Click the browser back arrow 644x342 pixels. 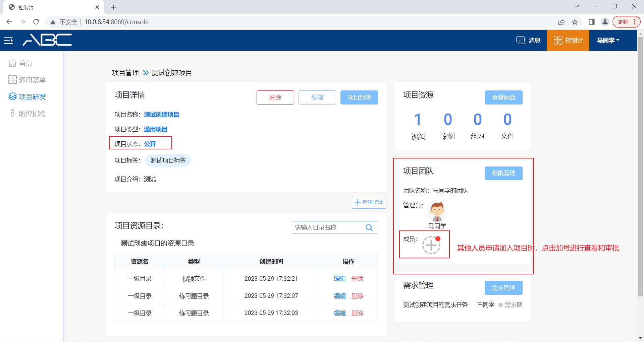click(x=9, y=22)
